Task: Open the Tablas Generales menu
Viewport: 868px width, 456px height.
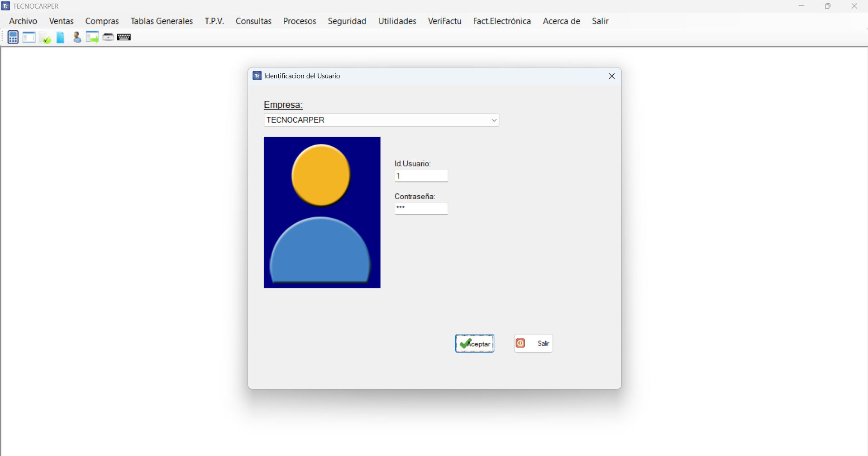Action: pyautogui.click(x=162, y=21)
